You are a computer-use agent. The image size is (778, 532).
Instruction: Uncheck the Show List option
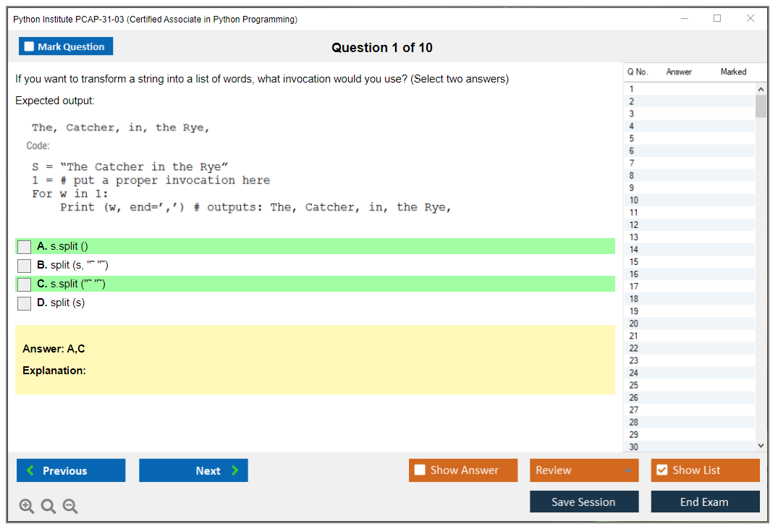(661, 470)
